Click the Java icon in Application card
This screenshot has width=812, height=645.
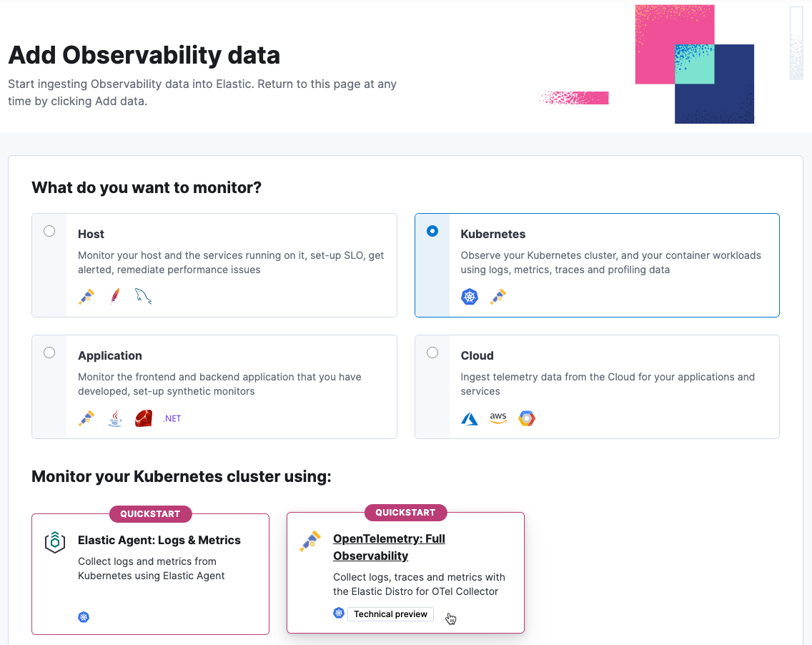click(x=115, y=418)
